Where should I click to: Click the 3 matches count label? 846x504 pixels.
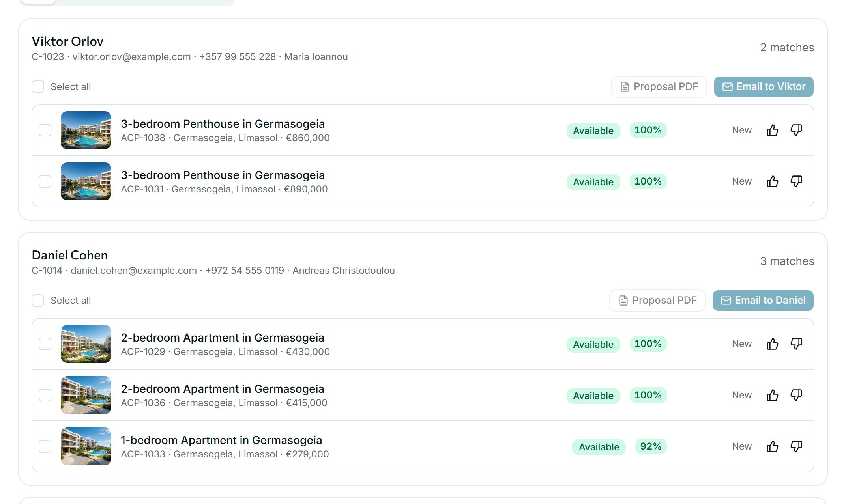coord(787,261)
